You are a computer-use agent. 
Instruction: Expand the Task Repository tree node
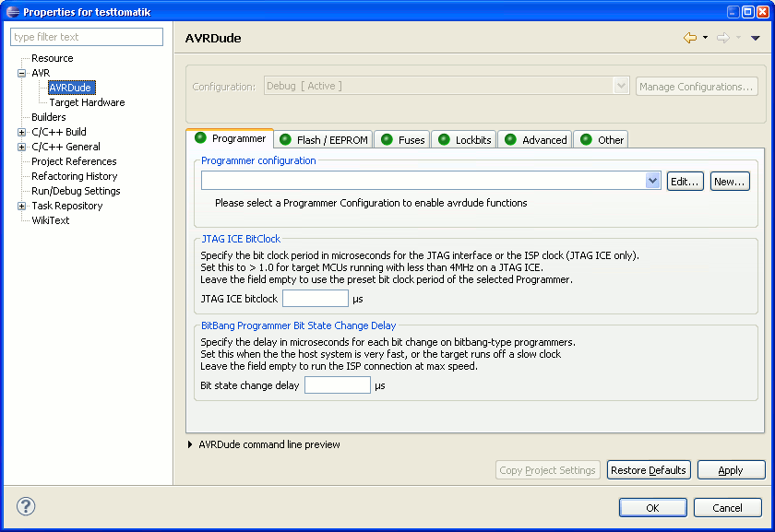pyautogui.click(x=22, y=206)
